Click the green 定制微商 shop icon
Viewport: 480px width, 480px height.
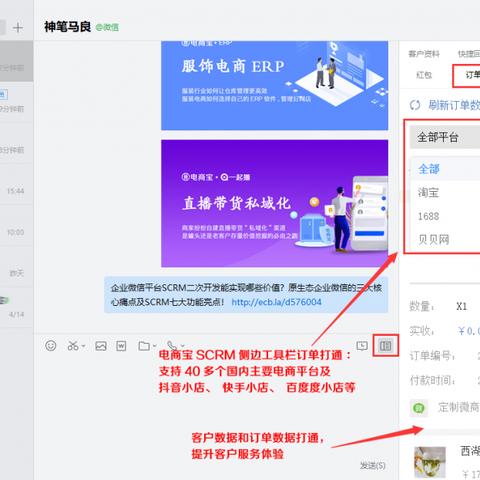point(419,408)
